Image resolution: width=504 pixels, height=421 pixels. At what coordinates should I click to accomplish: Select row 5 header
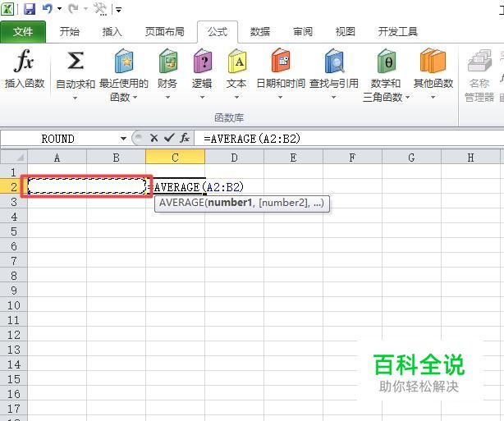click(x=14, y=231)
